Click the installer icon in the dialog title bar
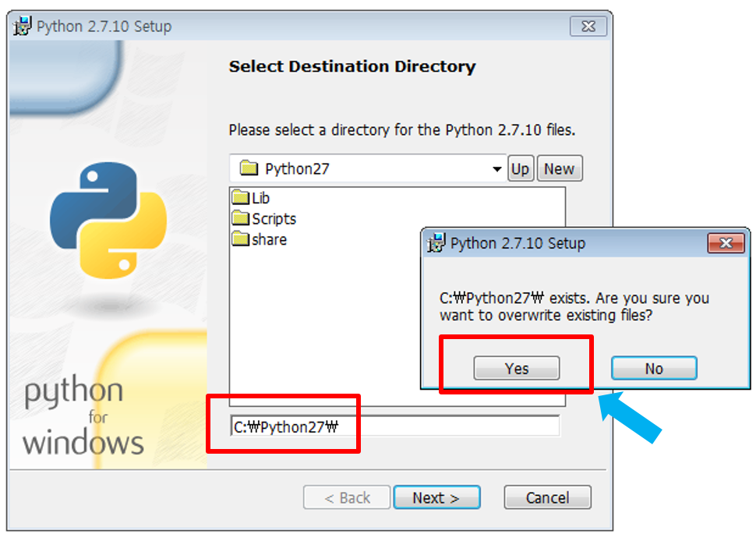The image size is (756, 541). [x=437, y=243]
